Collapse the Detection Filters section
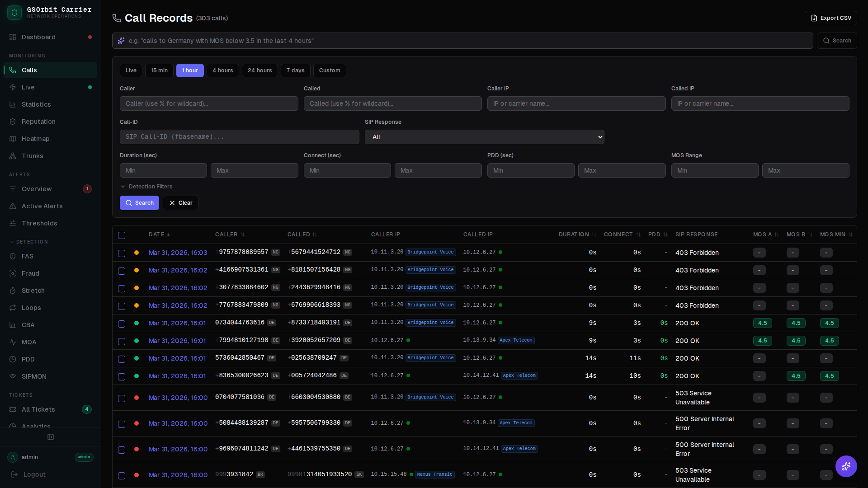This screenshot has width=868, height=488. (146, 186)
